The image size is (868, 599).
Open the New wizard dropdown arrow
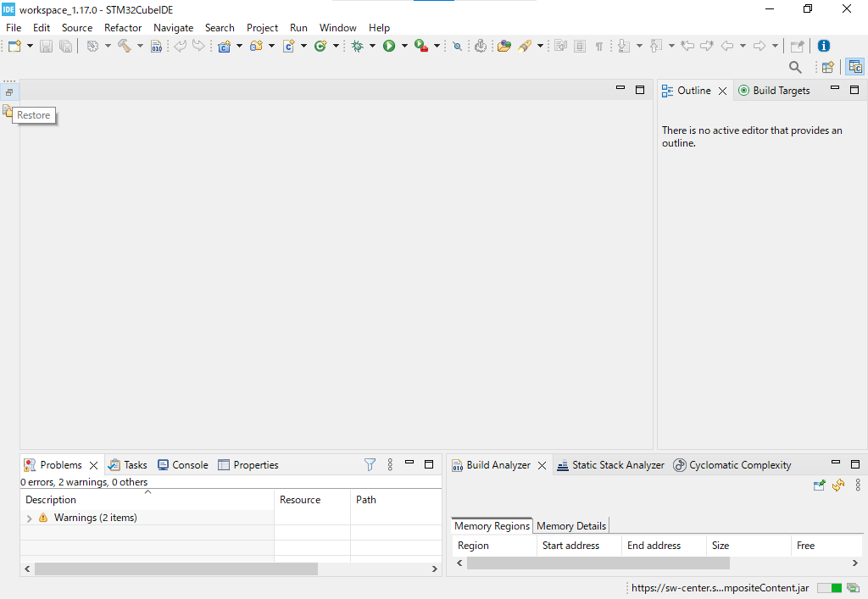tap(30, 46)
